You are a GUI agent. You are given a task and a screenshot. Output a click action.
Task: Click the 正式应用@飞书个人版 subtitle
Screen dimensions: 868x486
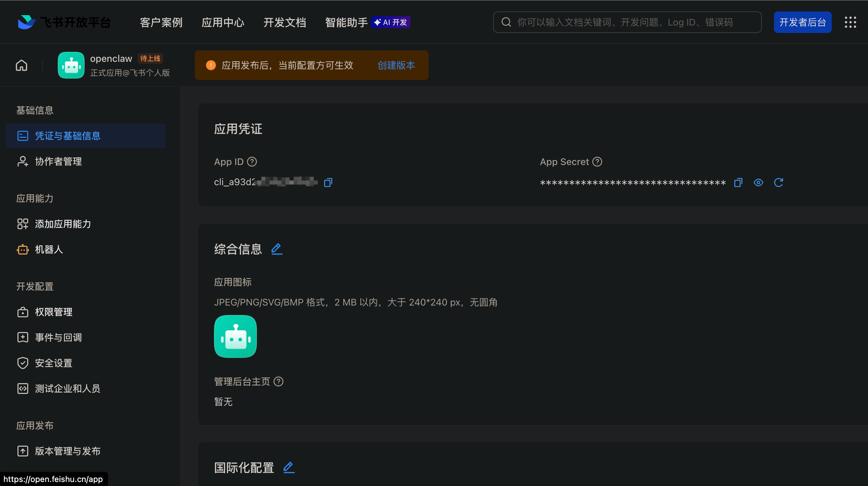click(x=130, y=73)
